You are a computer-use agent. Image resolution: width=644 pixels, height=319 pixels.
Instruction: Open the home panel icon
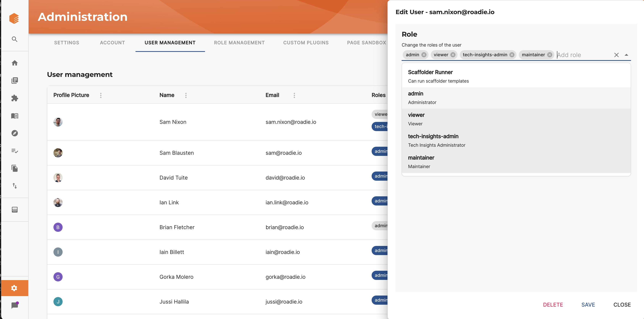14,63
